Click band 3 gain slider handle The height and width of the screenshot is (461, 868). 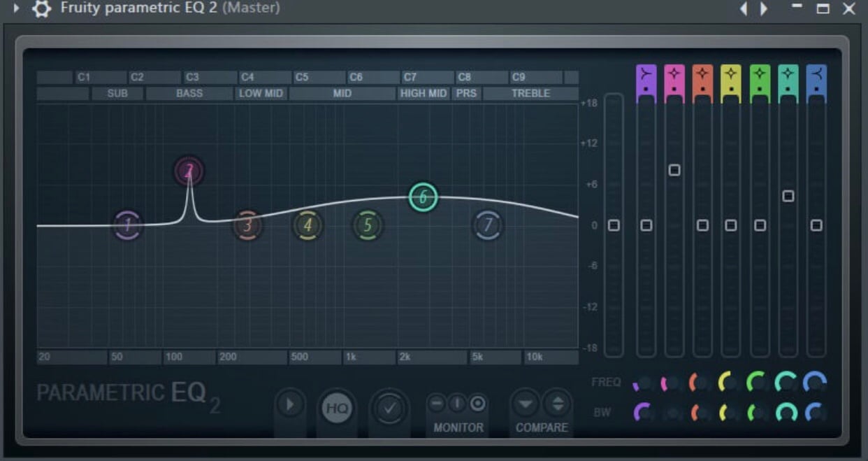point(702,225)
